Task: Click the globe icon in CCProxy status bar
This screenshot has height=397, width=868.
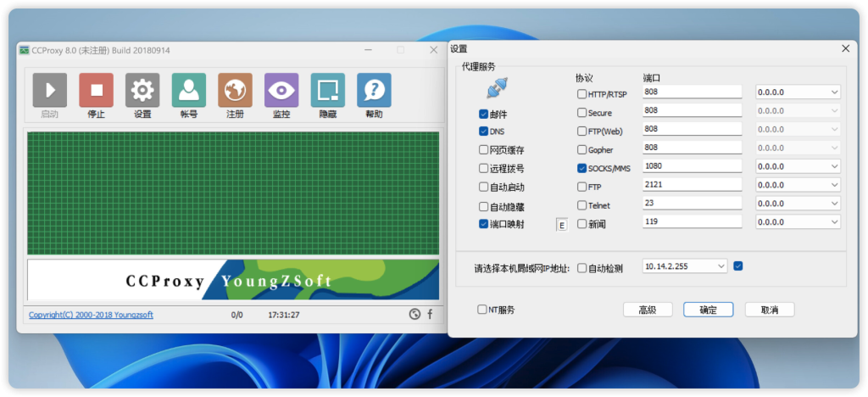Action: 415,315
